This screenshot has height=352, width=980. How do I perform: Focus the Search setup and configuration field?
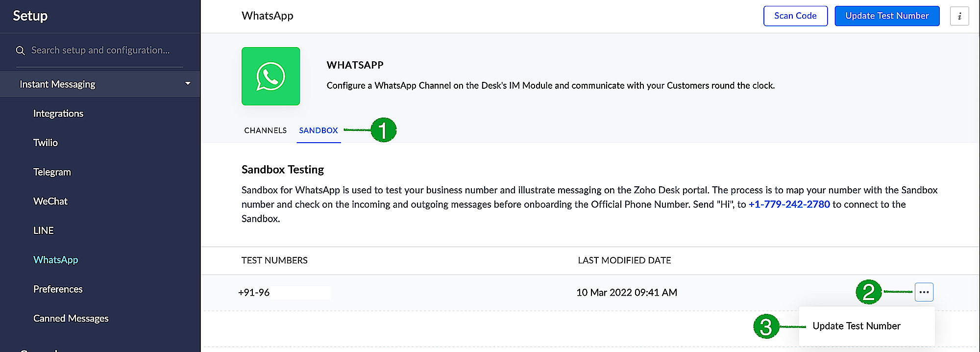(100, 50)
